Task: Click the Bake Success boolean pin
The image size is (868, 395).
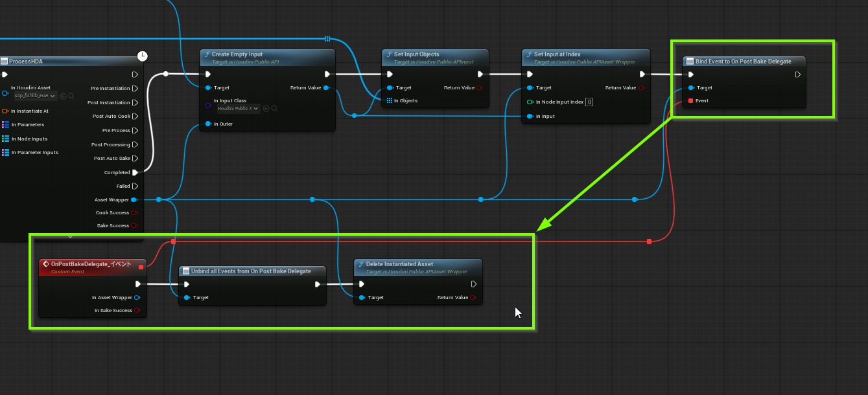Action: coord(134,226)
